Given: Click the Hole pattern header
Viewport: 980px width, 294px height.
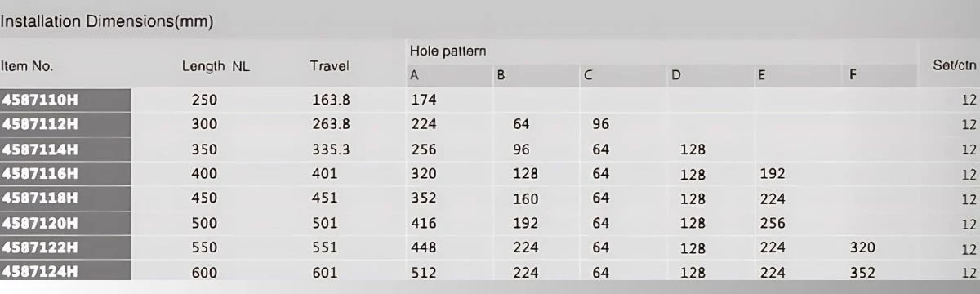Looking at the screenshot, I should pos(448,51).
